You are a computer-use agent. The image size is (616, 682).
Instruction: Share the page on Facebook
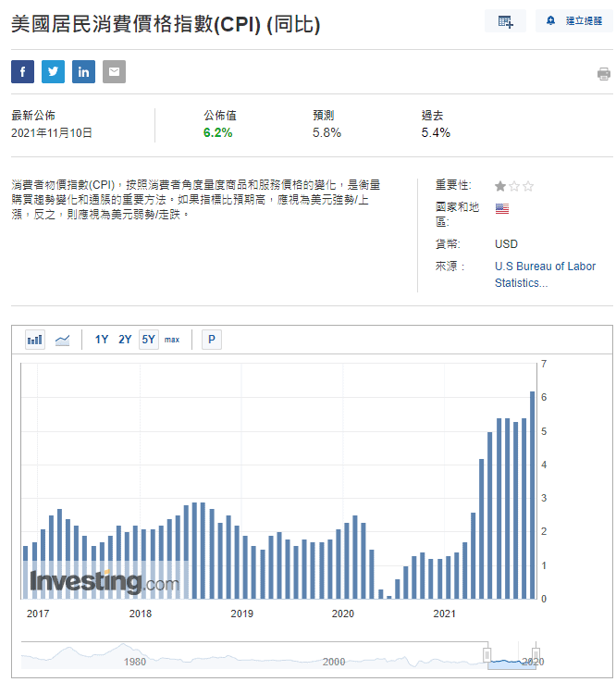click(x=23, y=72)
